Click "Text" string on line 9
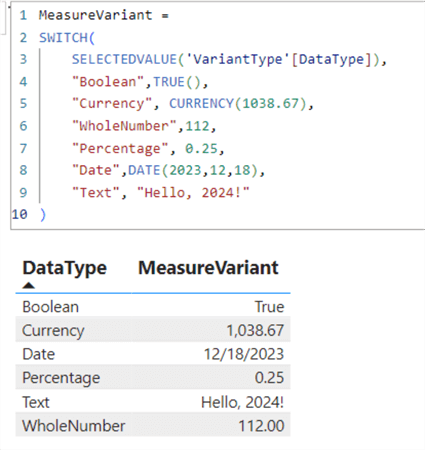 click(x=96, y=193)
